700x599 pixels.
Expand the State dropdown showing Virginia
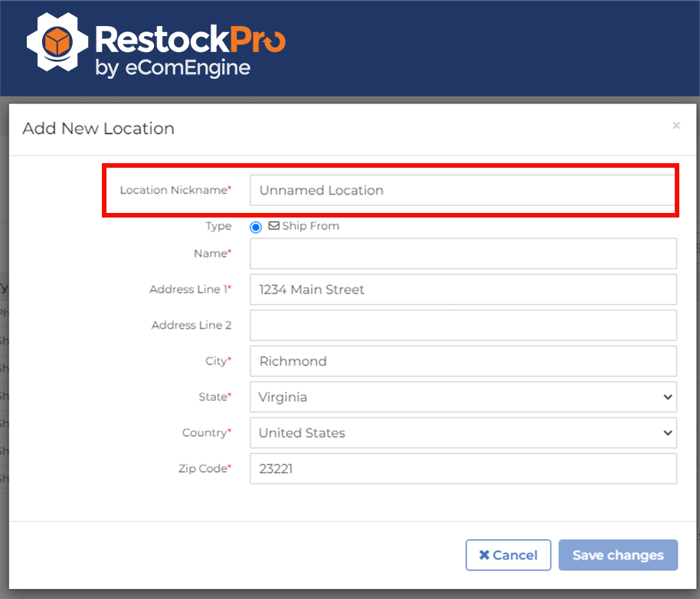tap(463, 397)
